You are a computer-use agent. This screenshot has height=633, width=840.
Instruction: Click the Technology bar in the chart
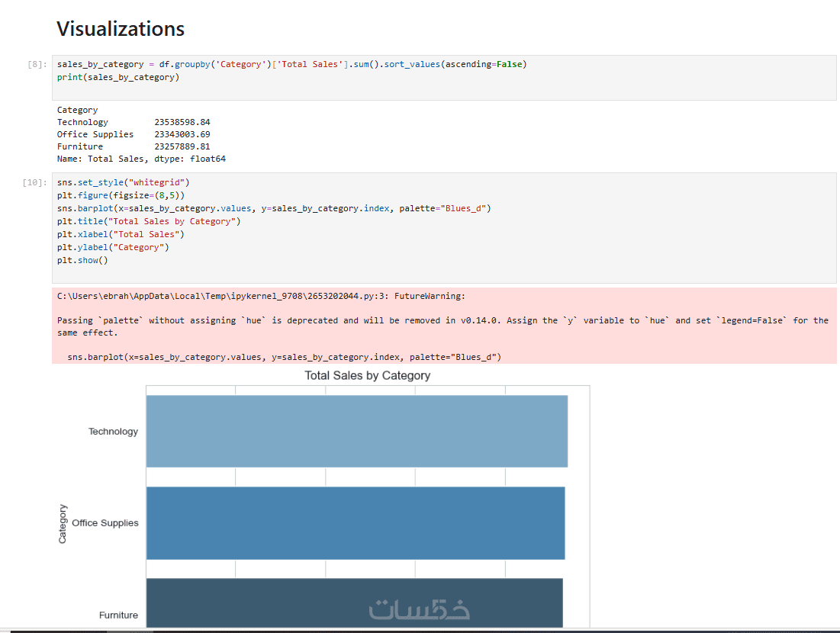[356, 431]
